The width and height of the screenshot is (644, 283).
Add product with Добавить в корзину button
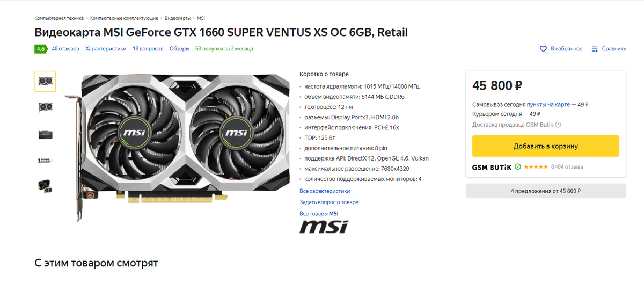(546, 146)
